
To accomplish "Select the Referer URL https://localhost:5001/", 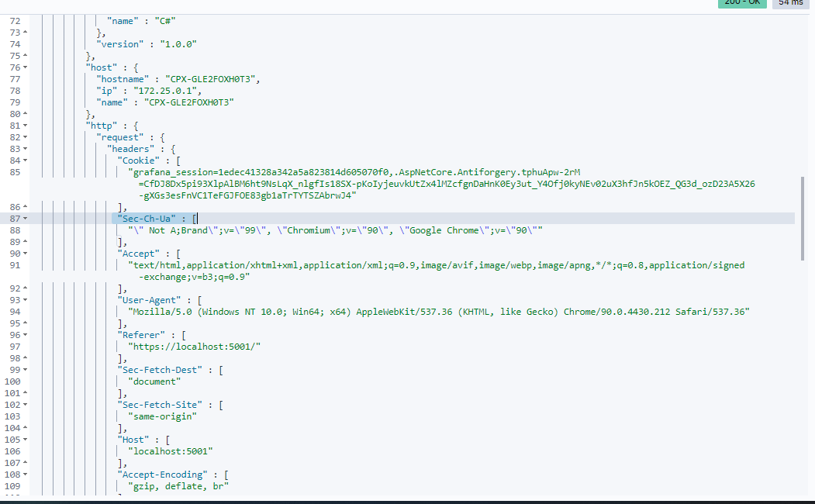I will click(192, 346).
